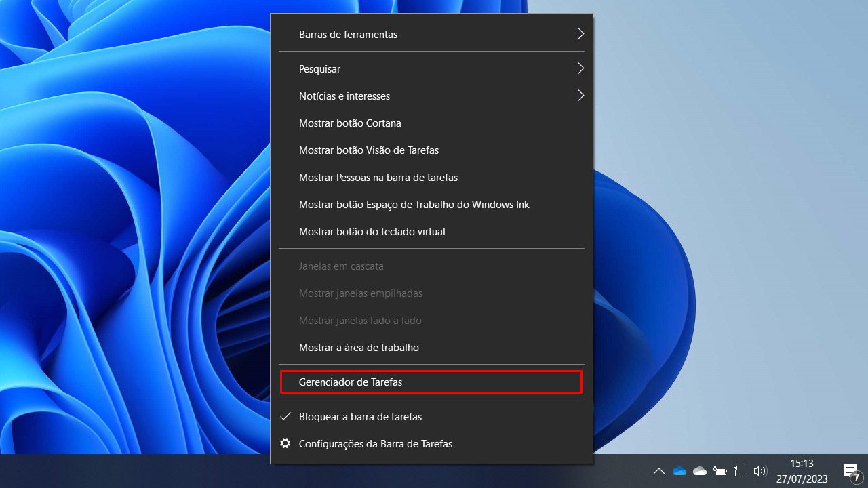Image resolution: width=868 pixels, height=488 pixels.
Task: Expand the Notícias e interesses submenu
Action: (431, 96)
